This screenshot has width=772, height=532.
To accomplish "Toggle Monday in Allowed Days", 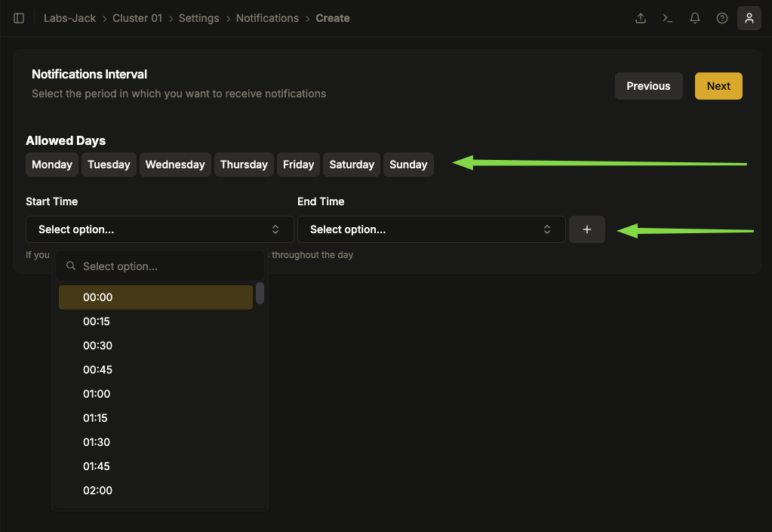I will [x=52, y=165].
